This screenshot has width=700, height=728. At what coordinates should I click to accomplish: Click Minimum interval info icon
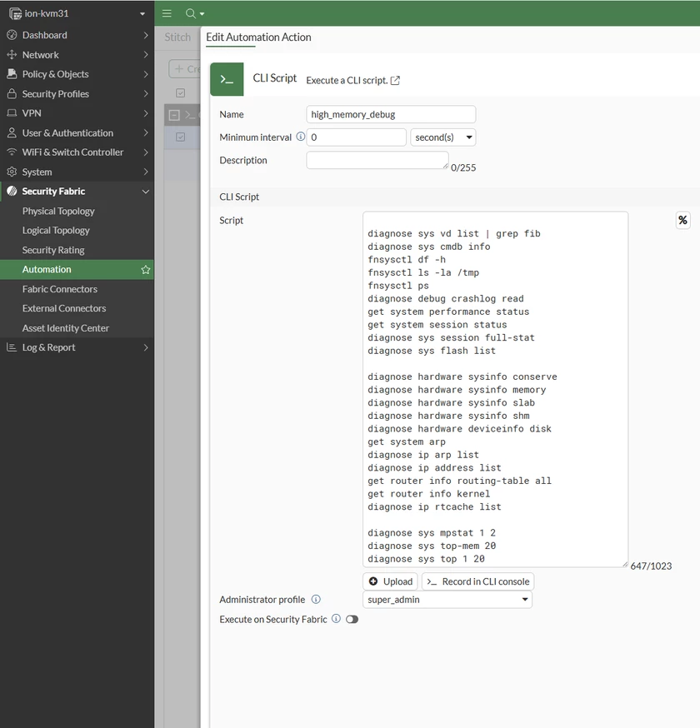pos(301,137)
